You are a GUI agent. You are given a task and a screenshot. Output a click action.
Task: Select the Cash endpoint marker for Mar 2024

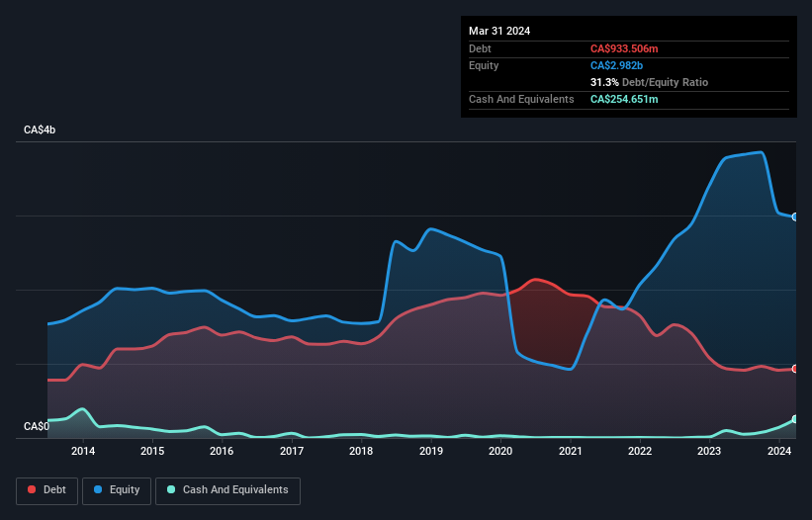tap(795, 419)
